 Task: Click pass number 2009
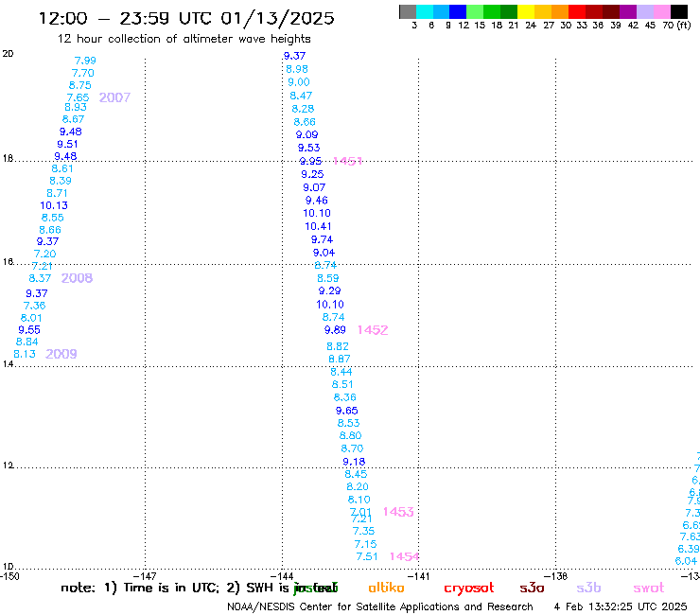coord(61,354)
